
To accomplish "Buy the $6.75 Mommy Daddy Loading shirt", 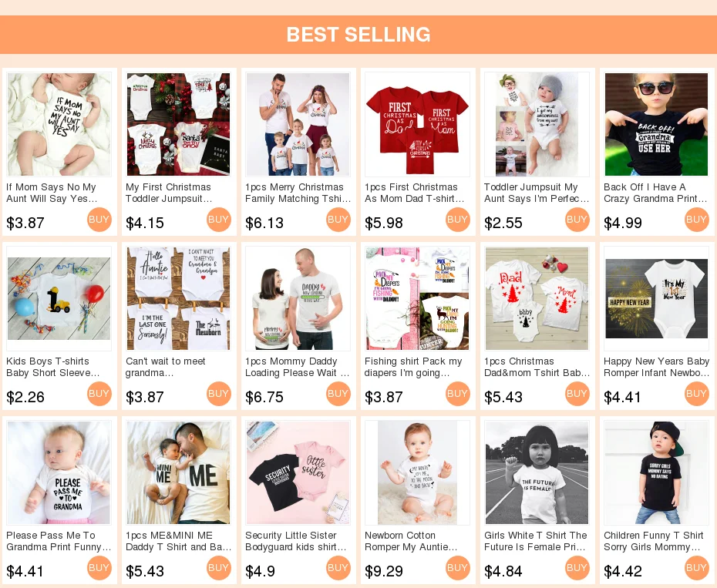I will coord(338,394).
